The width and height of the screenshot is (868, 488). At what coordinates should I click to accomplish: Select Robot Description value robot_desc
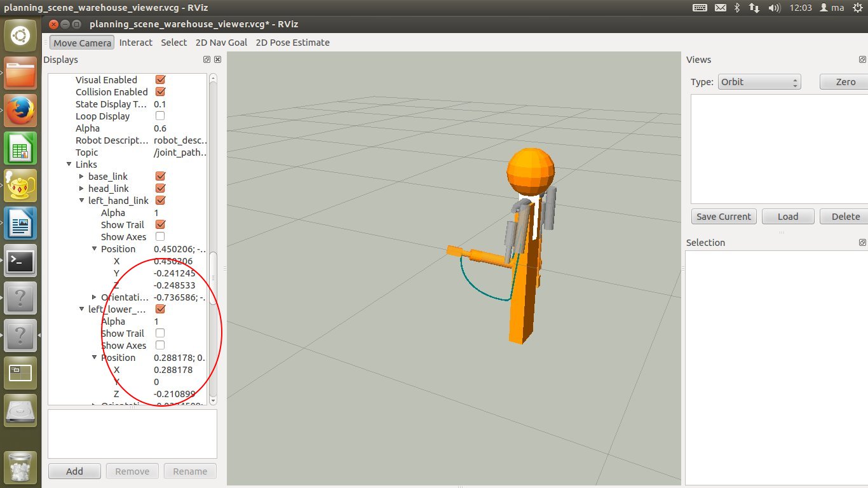[180, 140]
